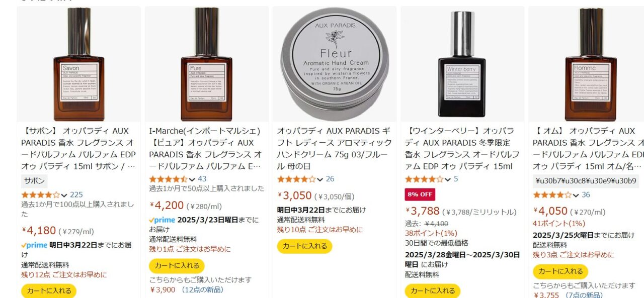Expand rating chevron next to 225 reviews

point(64,195)
